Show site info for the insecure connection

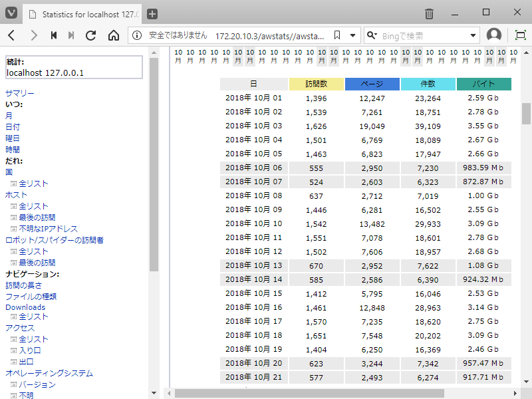(x=136, y=35)
